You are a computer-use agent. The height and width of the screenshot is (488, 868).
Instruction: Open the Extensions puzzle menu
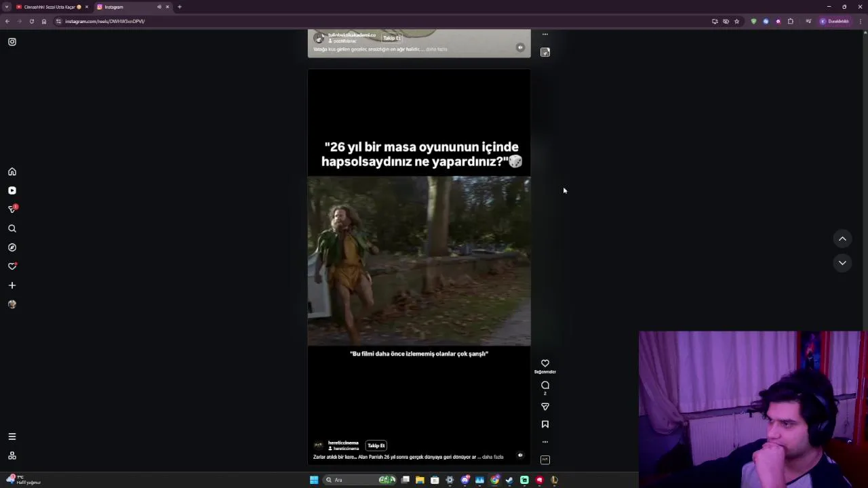(x=791, y=21)
